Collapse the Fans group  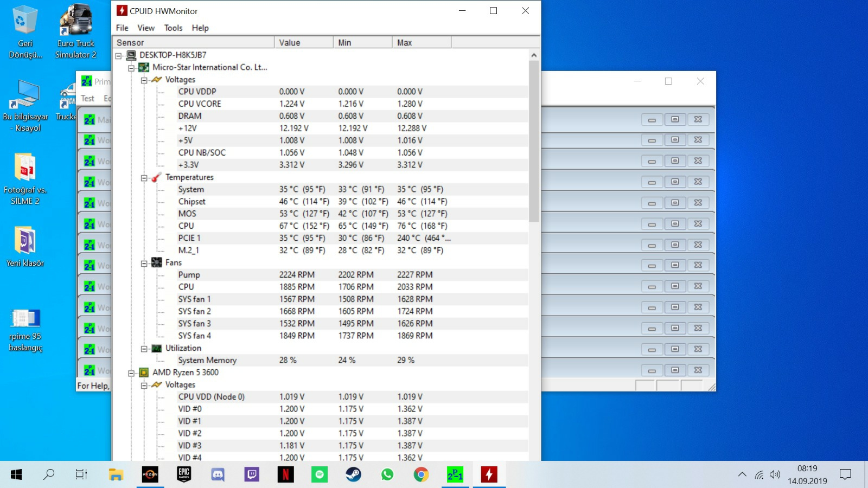coord(144,263)
